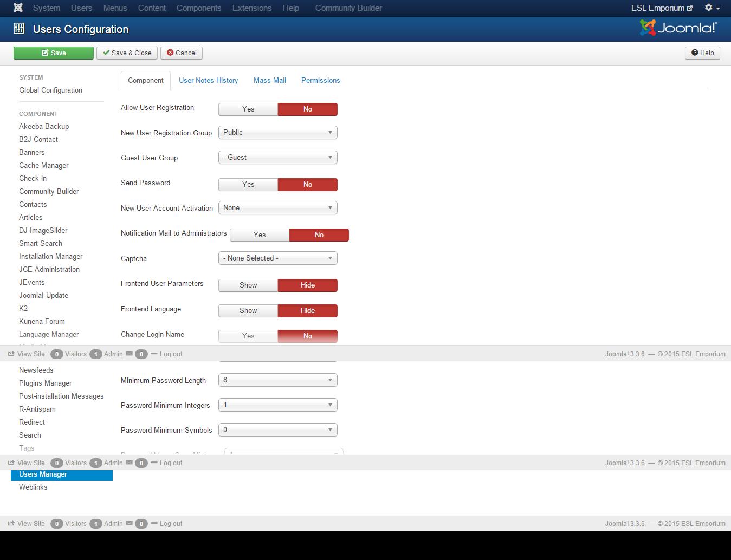Switch to the Mass Mail tab

pos(270,81)
